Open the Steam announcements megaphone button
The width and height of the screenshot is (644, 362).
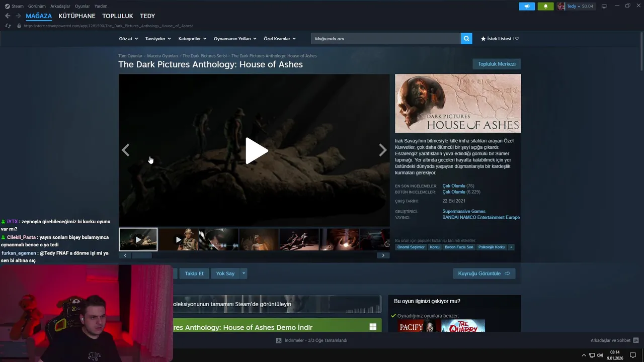527,7
